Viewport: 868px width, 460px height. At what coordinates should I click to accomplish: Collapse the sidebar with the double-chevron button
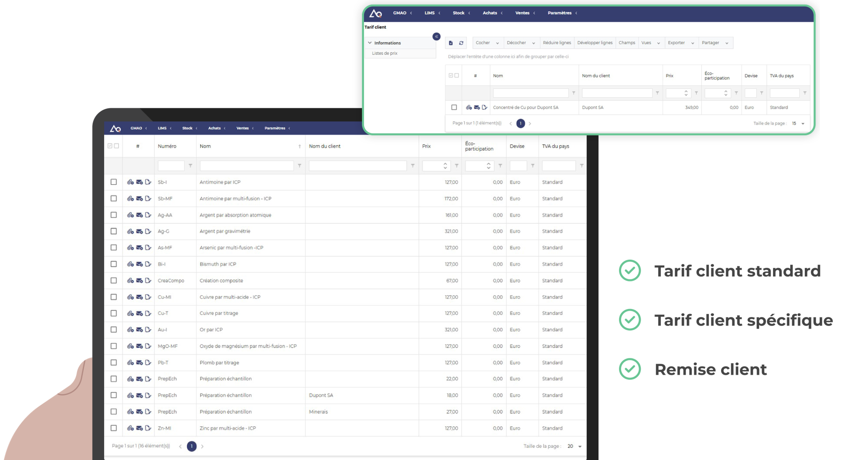coord(437,36)
